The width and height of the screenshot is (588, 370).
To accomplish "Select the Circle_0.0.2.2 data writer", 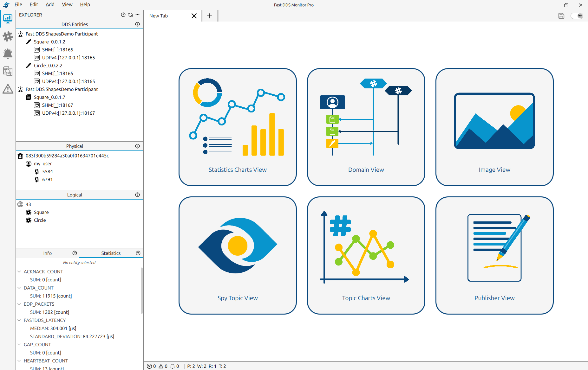I will click(x=48, y=66).
